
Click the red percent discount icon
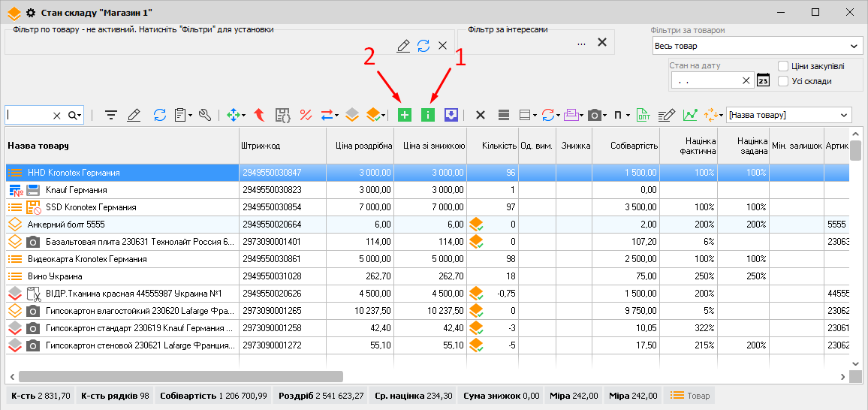[306, 115]
